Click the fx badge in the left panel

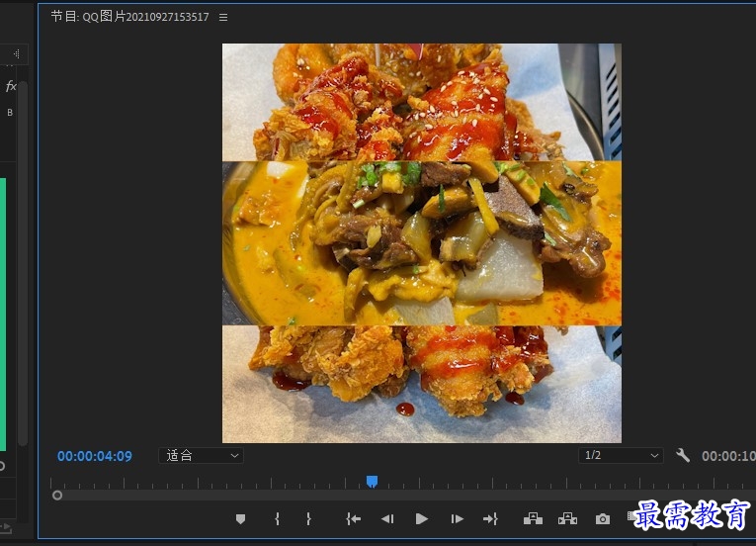11,86
